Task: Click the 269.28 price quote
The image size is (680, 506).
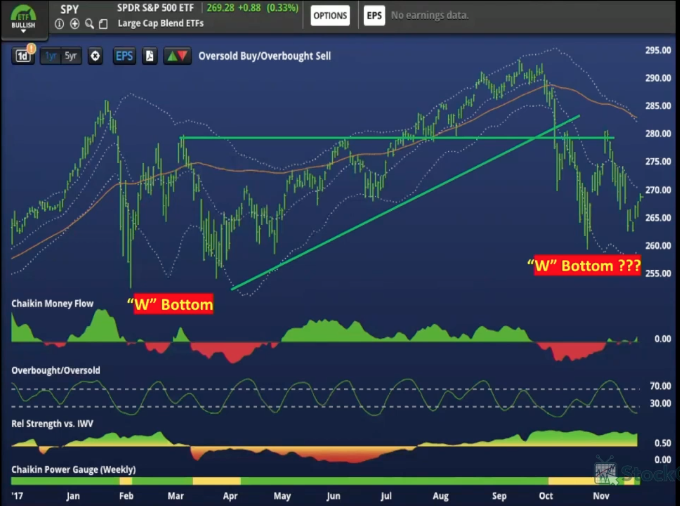Action: tap(220, 8)
